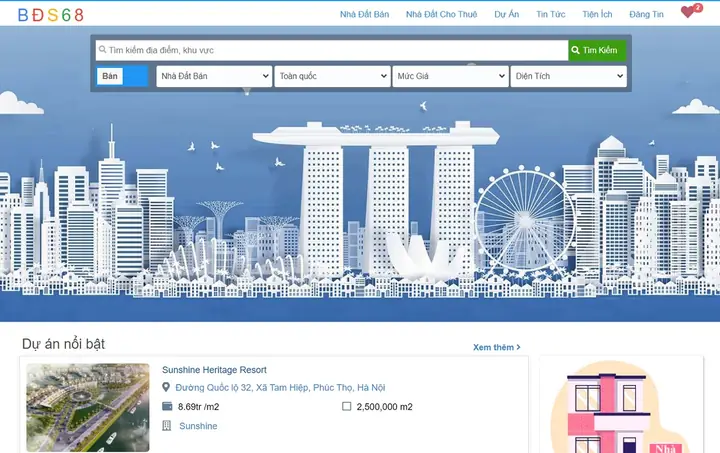720x453 pixels.
Task: Open Đường Quốc lộ 32 address link
Action: tap(280, 387)
